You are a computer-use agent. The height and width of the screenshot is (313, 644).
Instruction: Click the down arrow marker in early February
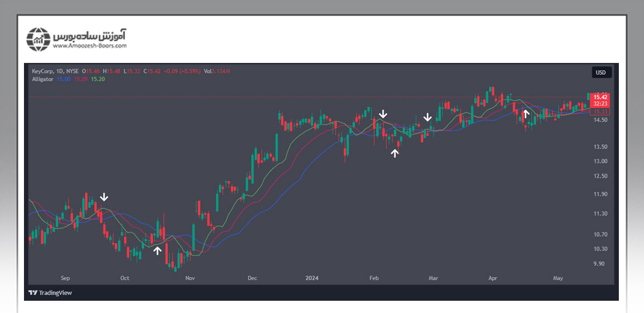pyautogui.click(x=382, y=114)
